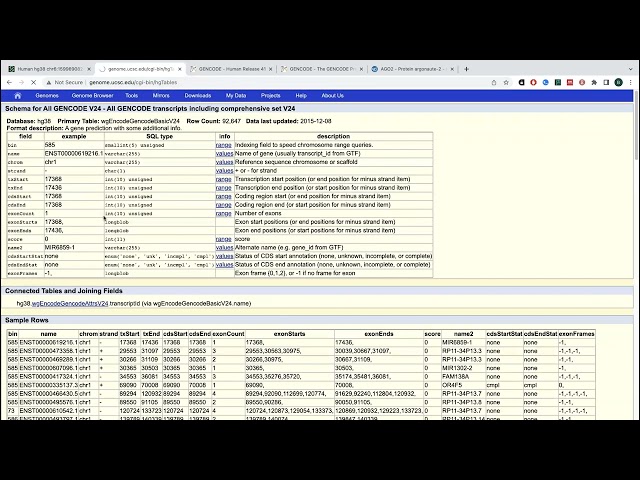Close the GENCODE Human Release 41 tab
The width and height of the screenshot is (640, 480).
coord(270,69)
